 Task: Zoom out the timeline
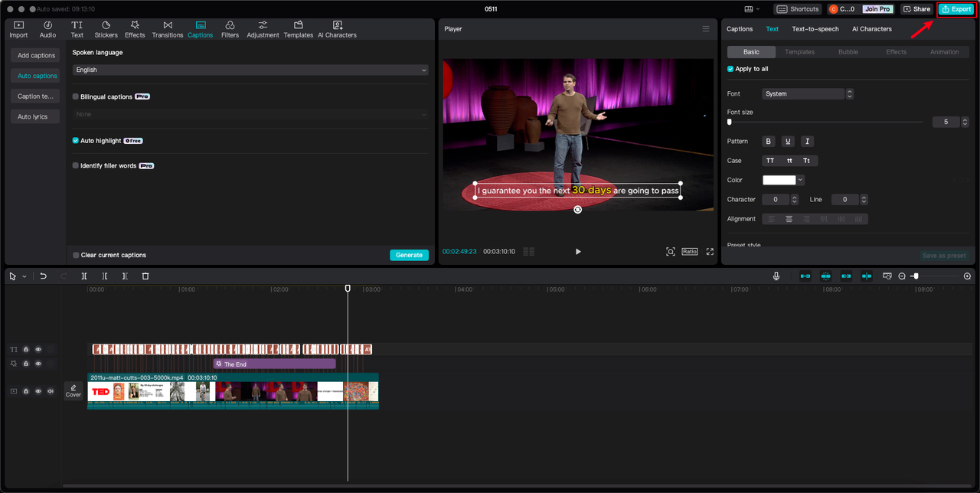pos(902,276)
